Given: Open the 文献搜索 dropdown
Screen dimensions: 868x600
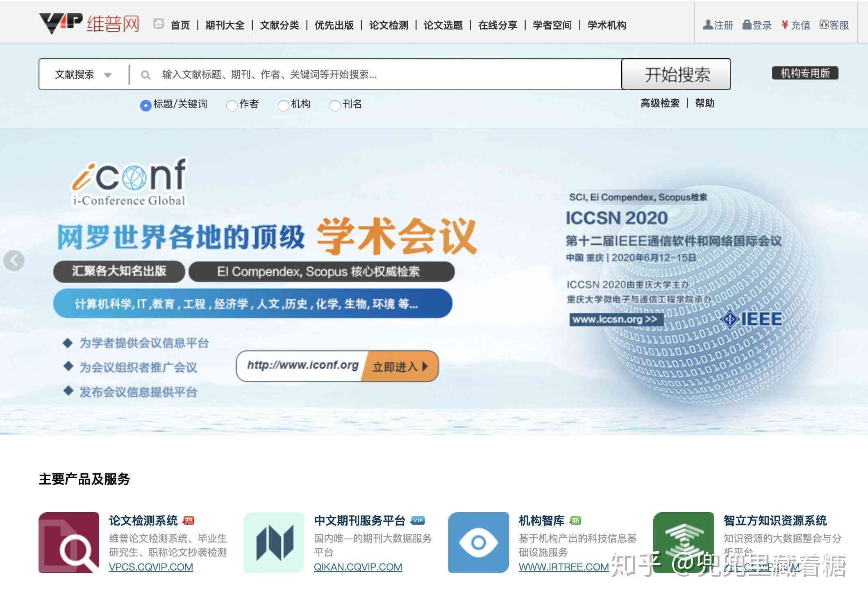Looking at the screenshot, I should [84, 75].
